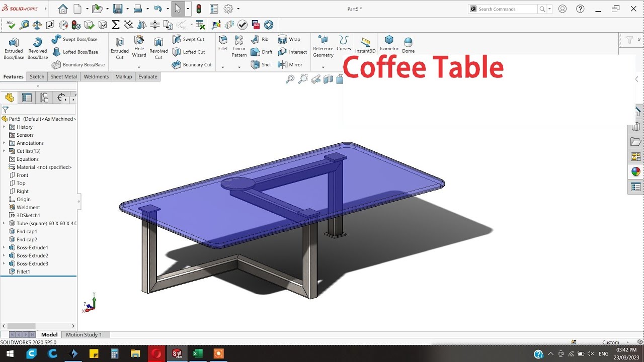
Task: Start a Revolved Cut
Action: (158, 48)
